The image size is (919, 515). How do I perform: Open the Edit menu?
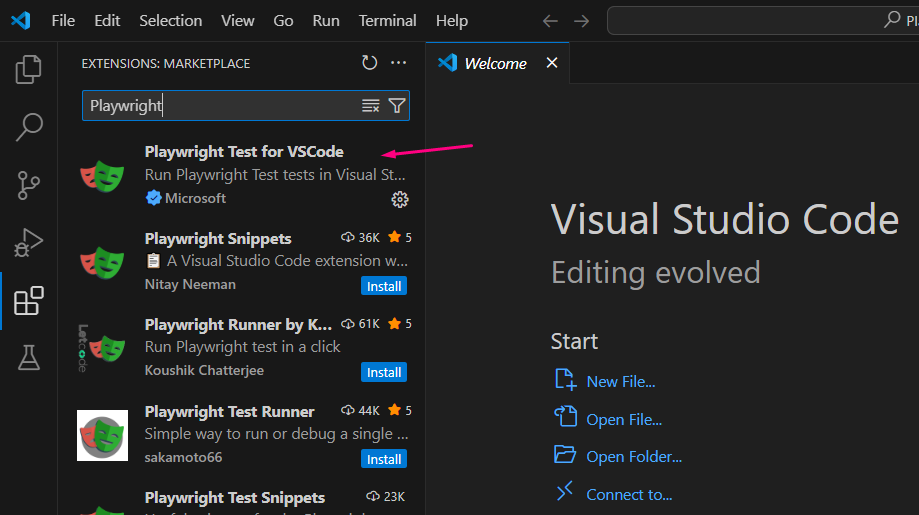(107, 21)
